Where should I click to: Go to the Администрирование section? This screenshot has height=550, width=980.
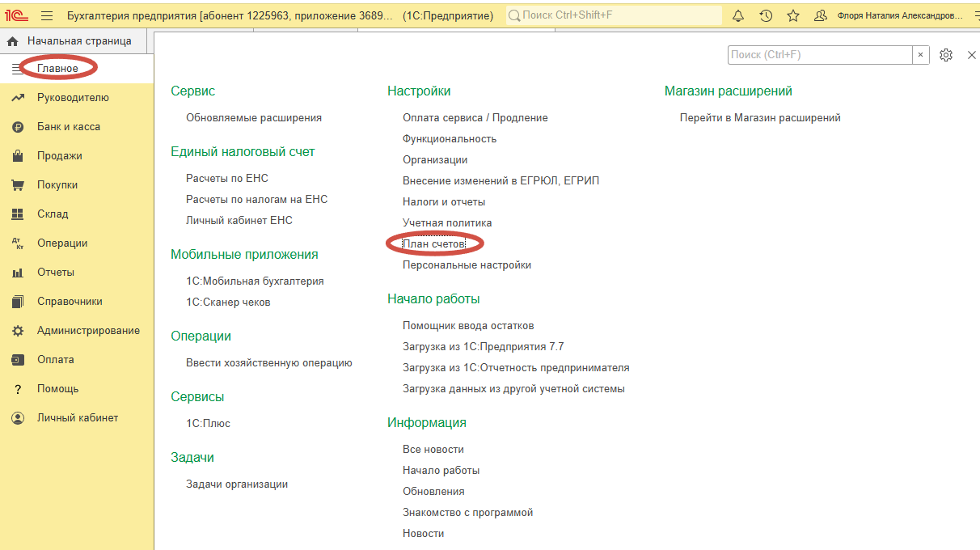pos(88,331)
